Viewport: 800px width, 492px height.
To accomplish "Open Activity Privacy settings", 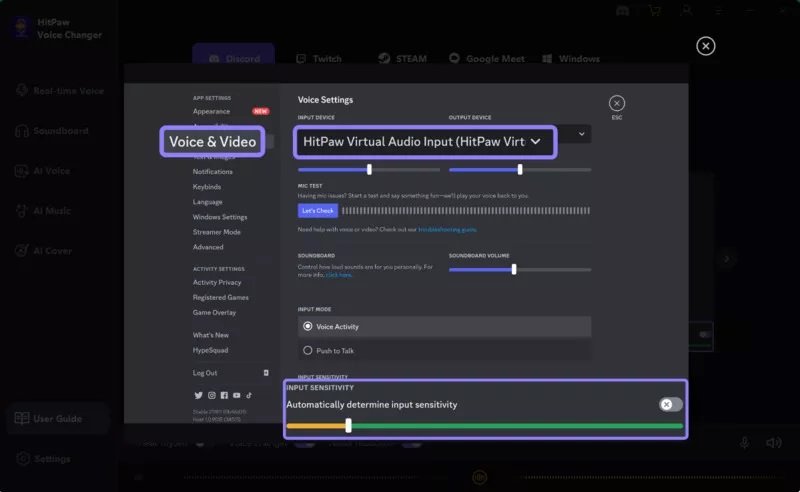I will (217, 282).
